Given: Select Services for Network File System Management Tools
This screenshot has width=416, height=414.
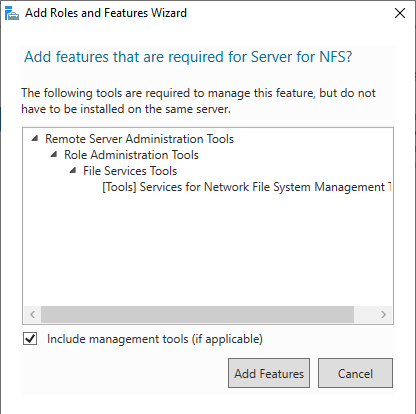Looking at the screenshot, I should click(247, 187).
